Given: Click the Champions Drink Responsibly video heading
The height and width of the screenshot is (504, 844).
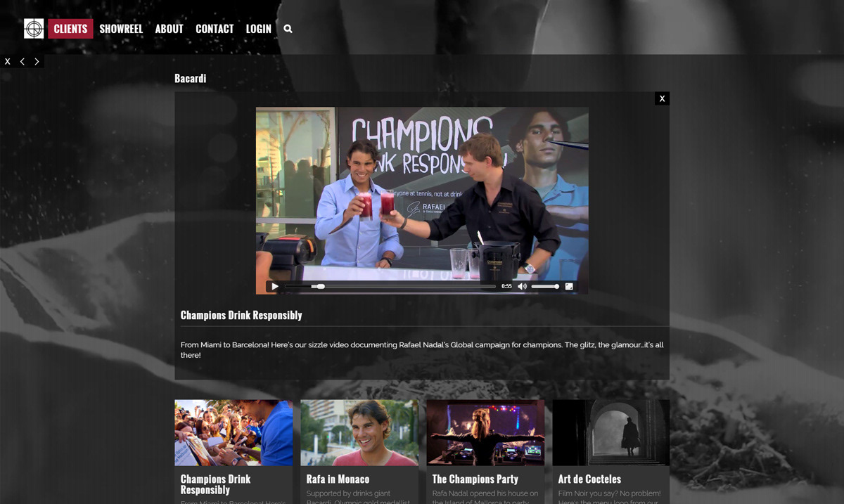Looking at the screenshot, I should (241, 315).
